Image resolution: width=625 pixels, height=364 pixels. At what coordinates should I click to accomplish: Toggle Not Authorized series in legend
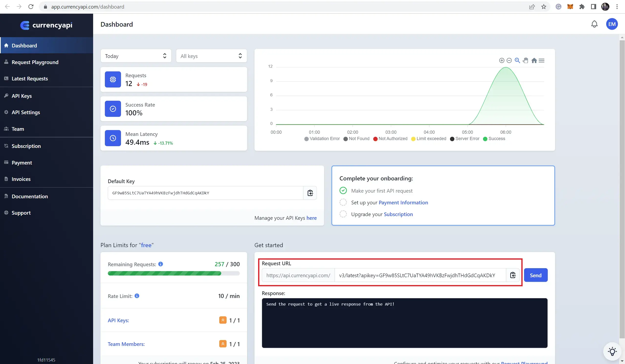pos(390,139)
